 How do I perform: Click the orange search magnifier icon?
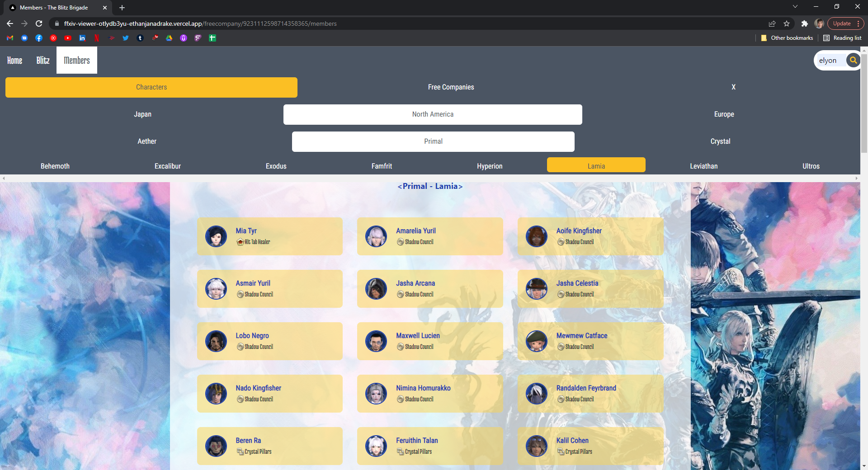tap(853, 60)
